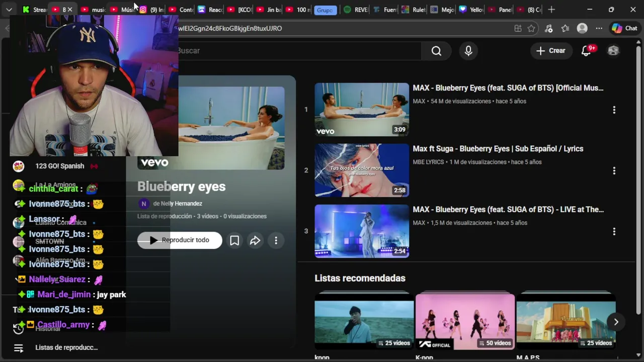This screenshot has height=362, width=644.
Task: Open the browser extensions icon beside split screen
Action: [548, 29]
